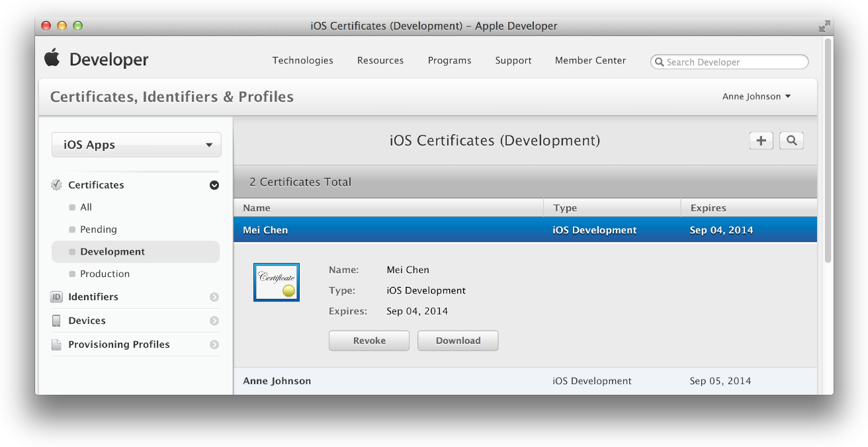Click the Certificates gear seal icon
Image resolution: width=868 pixels, height=447 pixels.
coord(56,185)
